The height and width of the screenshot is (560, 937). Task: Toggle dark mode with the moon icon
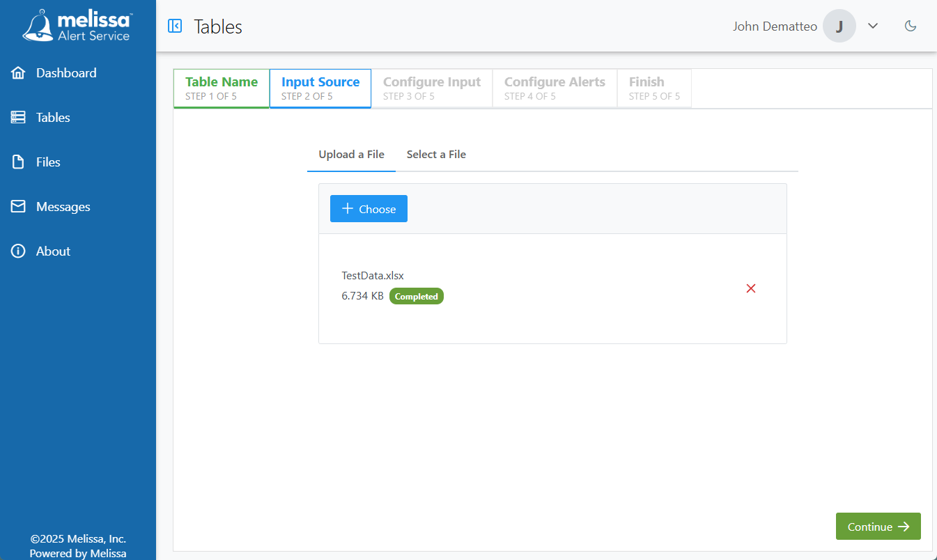tap(911, 25)
